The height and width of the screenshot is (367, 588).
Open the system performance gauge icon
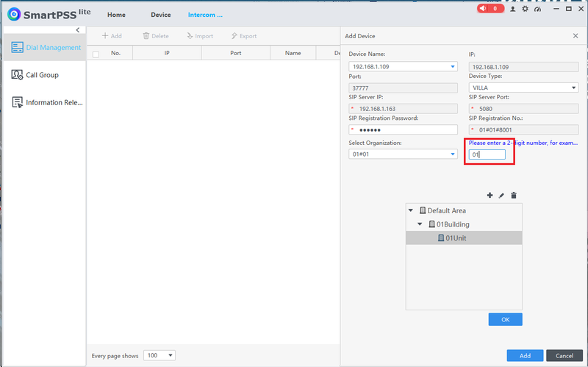(538, 9)
